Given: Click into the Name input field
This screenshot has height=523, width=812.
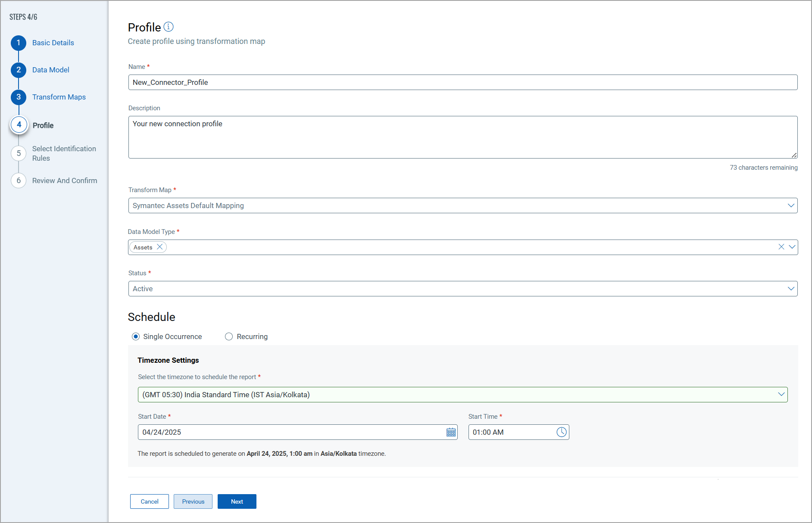Looking at the screenshot, I should click(x=462, y=82).
